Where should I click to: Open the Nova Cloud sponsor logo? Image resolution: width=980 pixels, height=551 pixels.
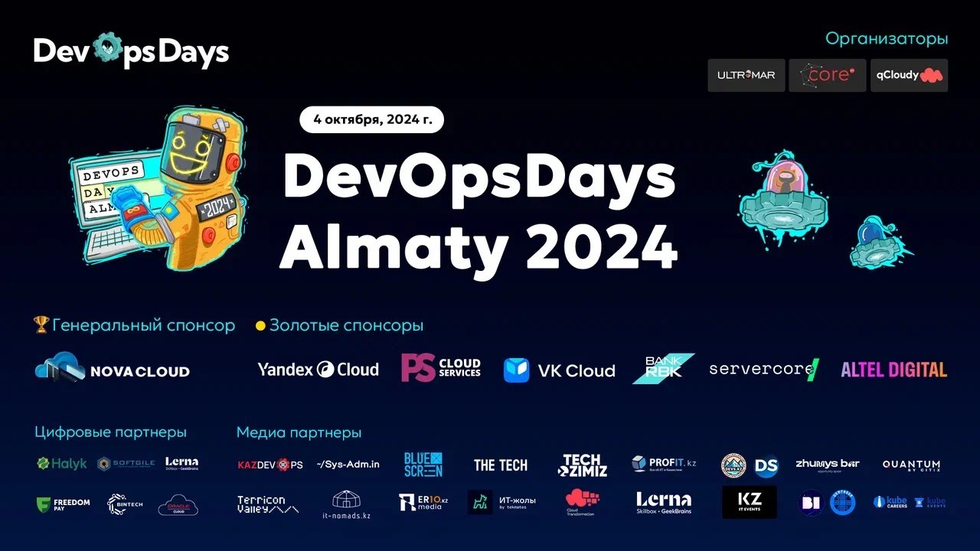[x=112, y=367]
